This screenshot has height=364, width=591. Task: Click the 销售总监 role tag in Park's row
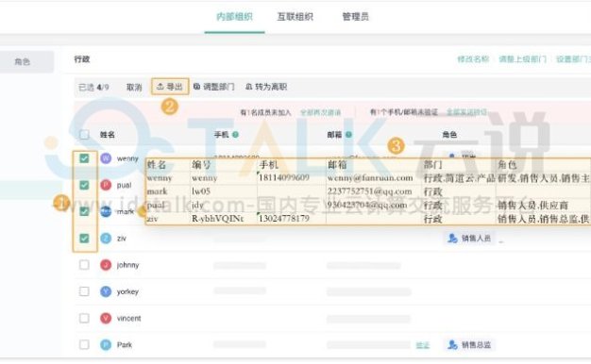pyautogui.click(x=469, y=344)
